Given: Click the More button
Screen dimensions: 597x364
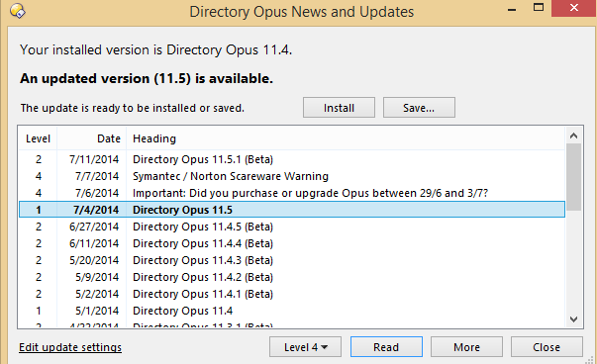Looking at the screenshot, I should point(466,347).
